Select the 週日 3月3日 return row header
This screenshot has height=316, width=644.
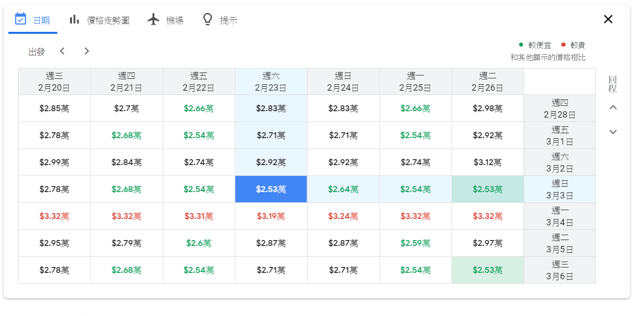[560, 189]
